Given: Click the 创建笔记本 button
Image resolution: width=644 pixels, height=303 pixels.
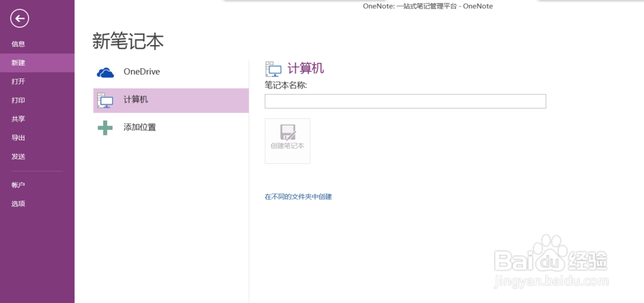Looking at the screenshot, I should (287, 141).
